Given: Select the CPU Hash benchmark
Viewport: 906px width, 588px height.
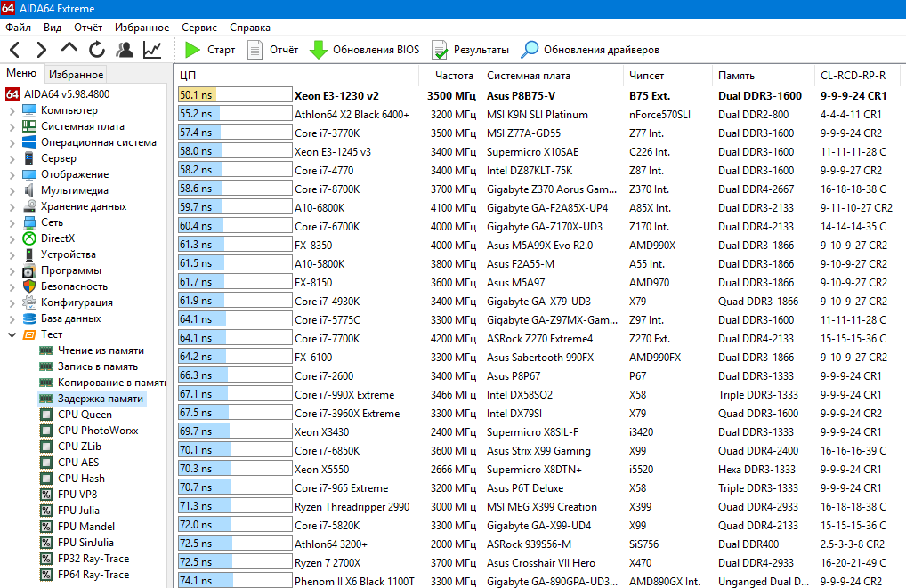Looking at the screenshot, I should (x=72, y=479).
